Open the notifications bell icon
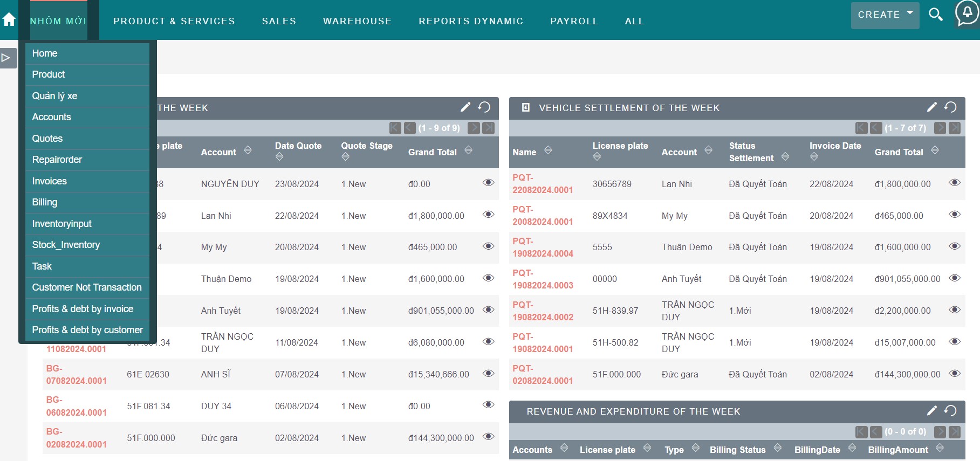 point(967,13)
